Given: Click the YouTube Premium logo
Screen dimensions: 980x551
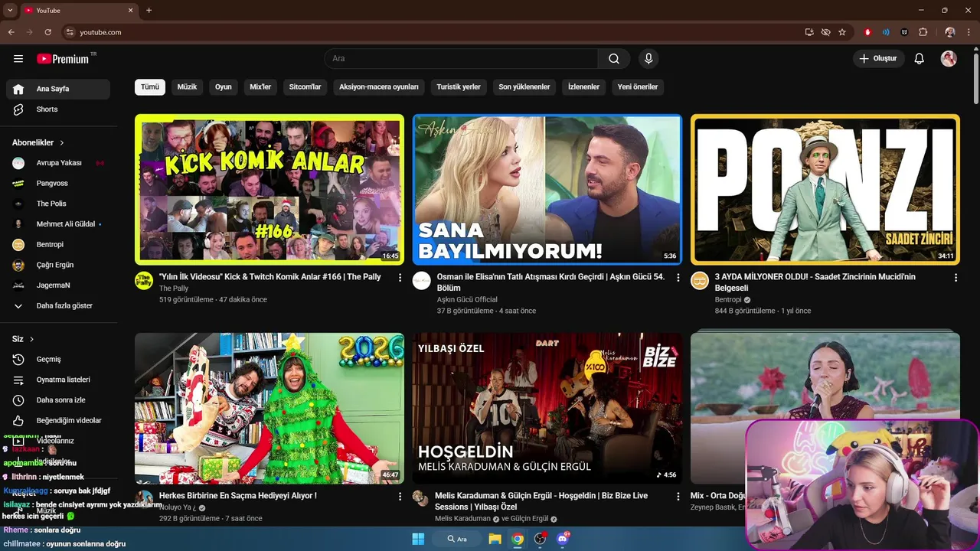Looking at the screenshot, I should pos(63,59).
